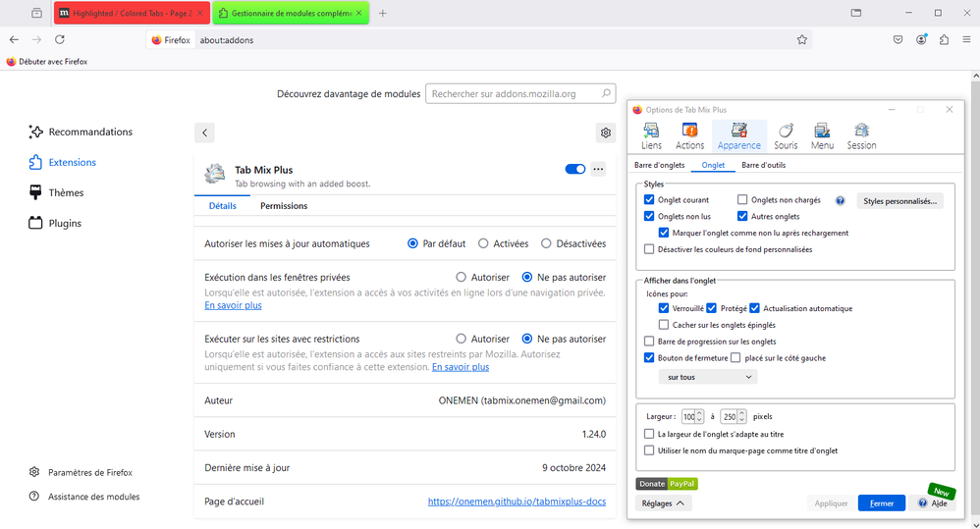Open the Pocket save icon
Viewport: 980px width, 529px height.
[x=898, y=40]
